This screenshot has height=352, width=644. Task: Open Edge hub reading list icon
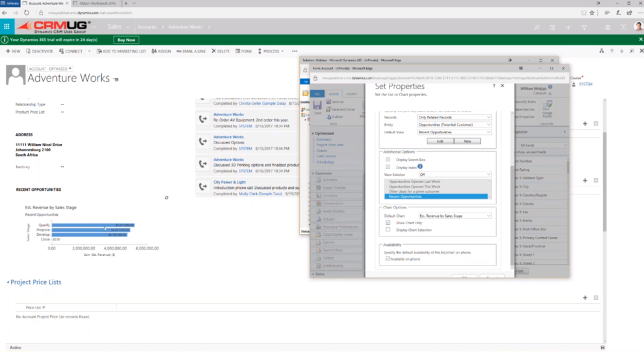pyautogui.click(x=607, y=13)
